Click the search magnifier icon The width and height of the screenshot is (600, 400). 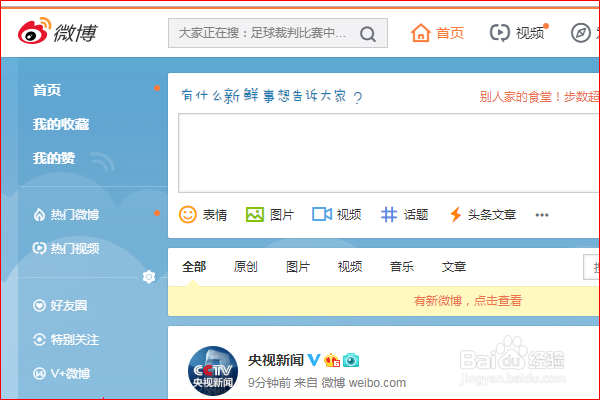368,34
